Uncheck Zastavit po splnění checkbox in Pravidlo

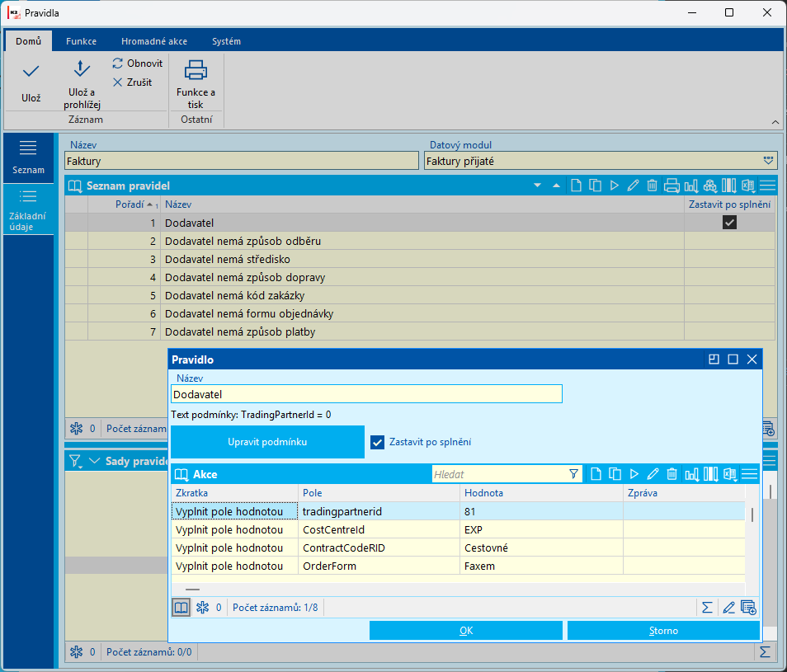(377, 442)
